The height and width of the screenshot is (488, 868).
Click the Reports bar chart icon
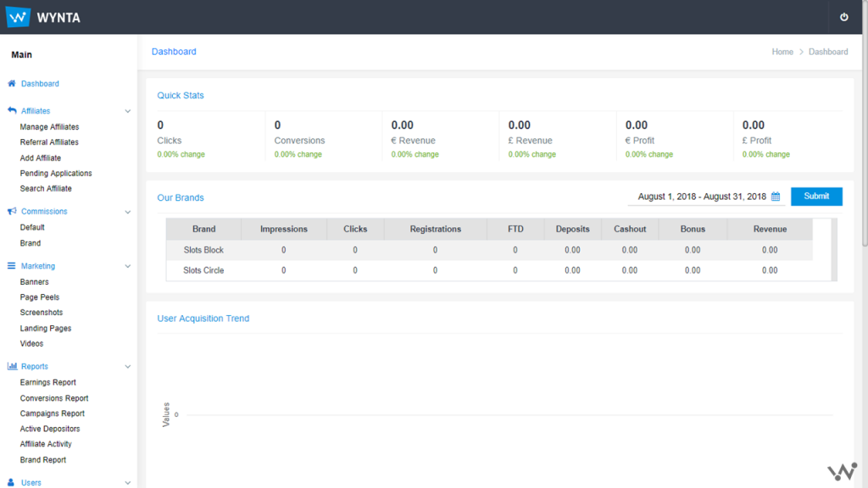point(12,366)
